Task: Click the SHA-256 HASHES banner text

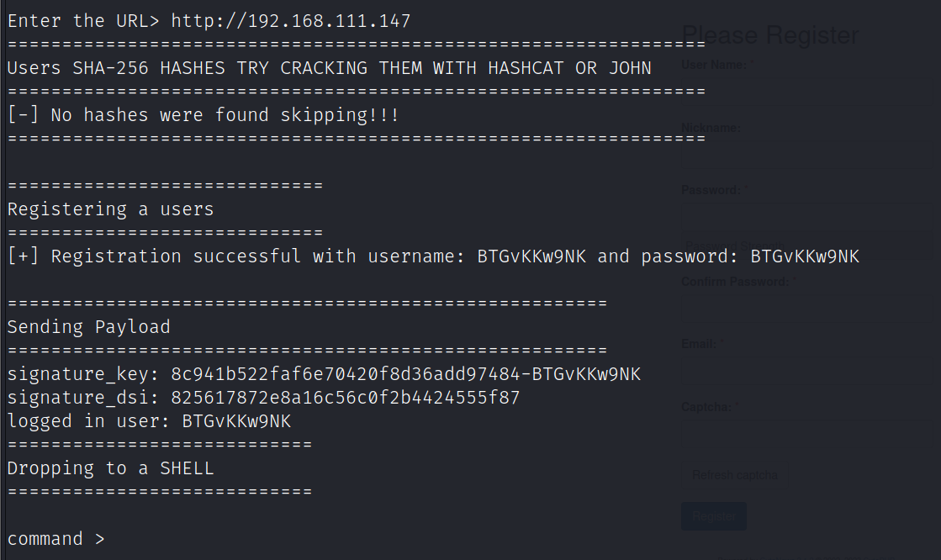Action: (x=328, y=67)
